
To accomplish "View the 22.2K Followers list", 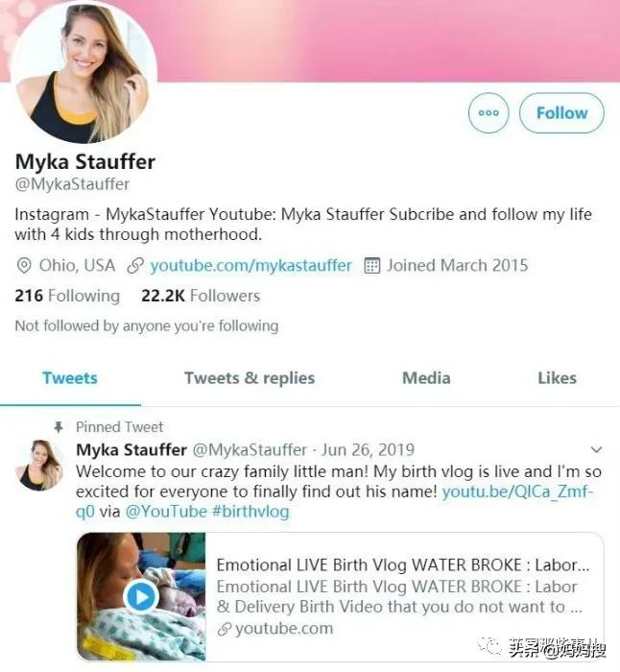I will (x=201, y=296).
